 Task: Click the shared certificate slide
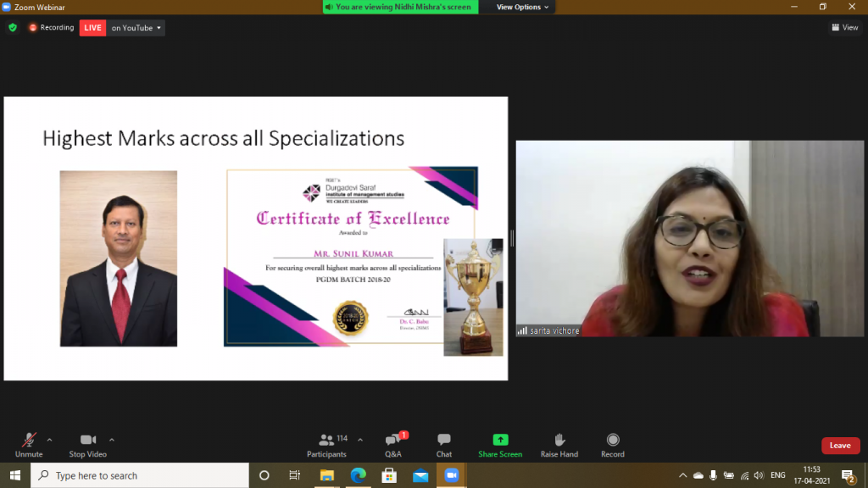(256, 238)
